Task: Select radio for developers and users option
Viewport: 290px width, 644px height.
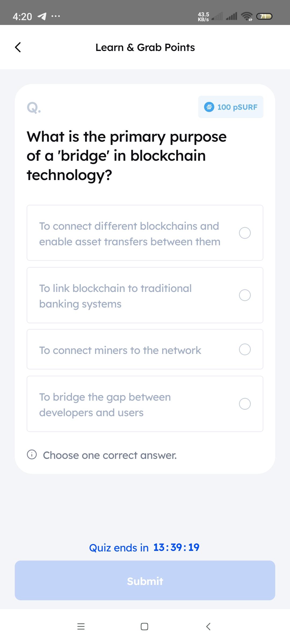Action: click(x=245, y=404)
